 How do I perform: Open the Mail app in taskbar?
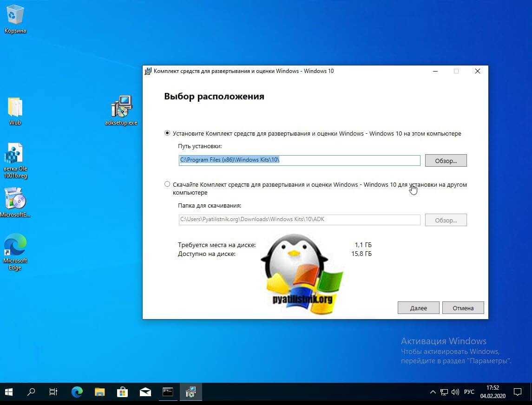[145, 392]
